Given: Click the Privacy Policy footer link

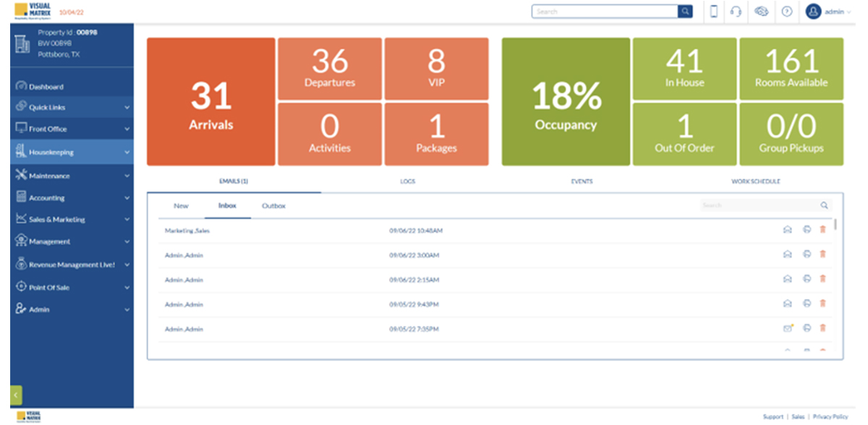Looking at the screenshot, I should point(830,417).
